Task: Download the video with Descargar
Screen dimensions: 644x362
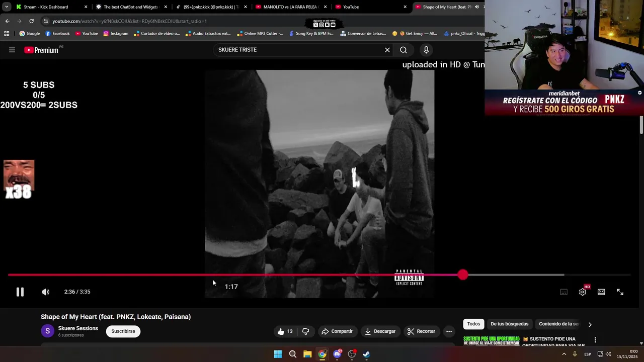Action: 380,331
